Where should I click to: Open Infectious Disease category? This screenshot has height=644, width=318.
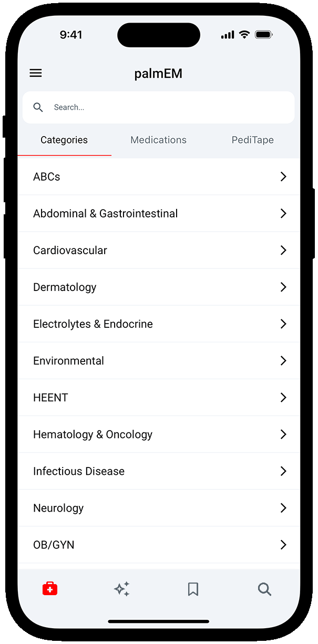point(79,471)
